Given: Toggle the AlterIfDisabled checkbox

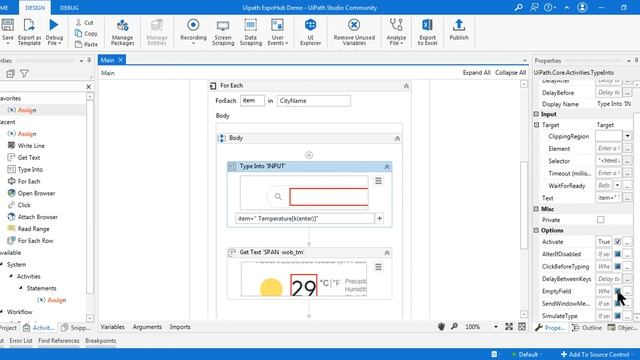Looking at the screenshot, I should pos(618,254).
